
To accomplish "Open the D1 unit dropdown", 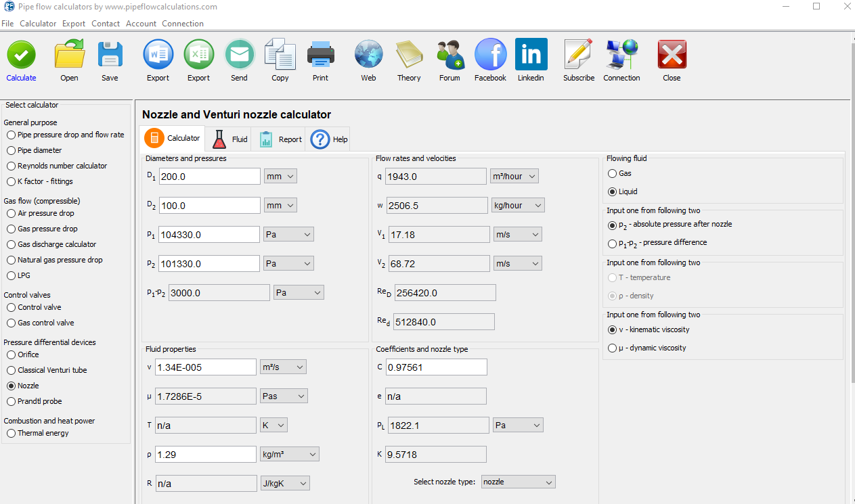I will point(280,176).
